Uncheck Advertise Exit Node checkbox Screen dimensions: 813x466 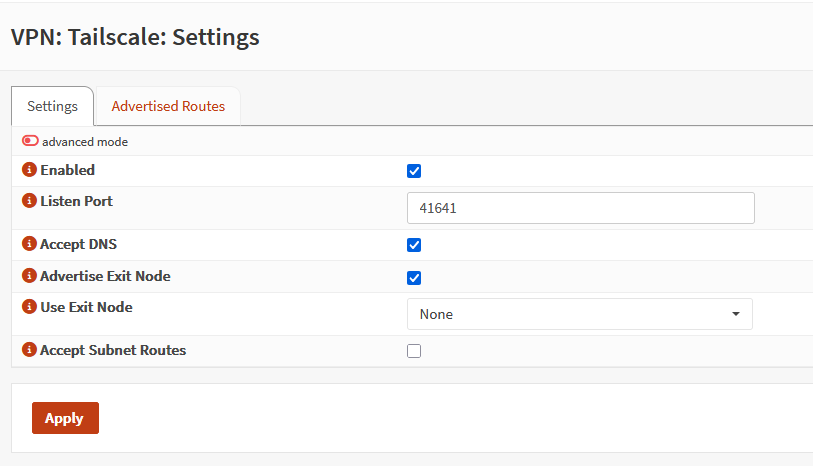(414, 278)
